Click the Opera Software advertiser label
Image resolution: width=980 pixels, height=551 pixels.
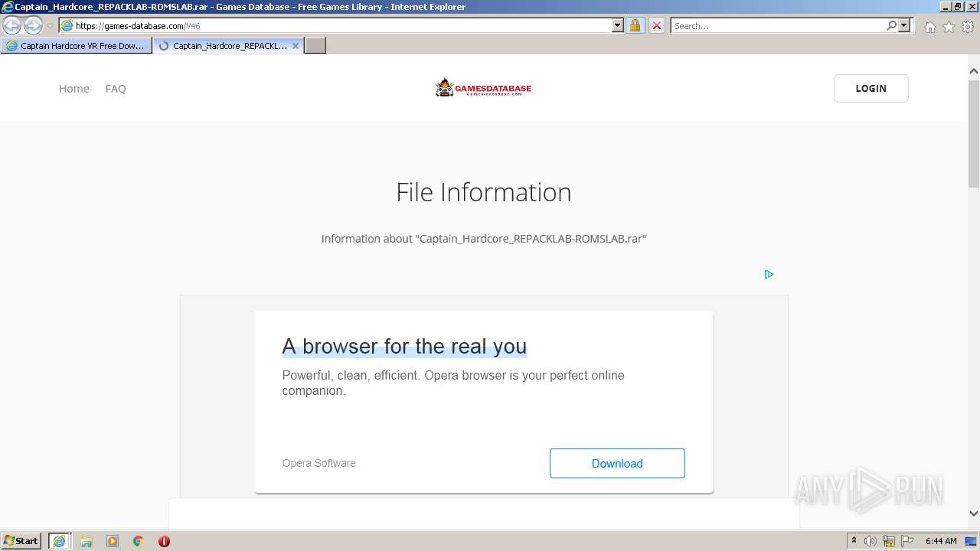[319, 463]
